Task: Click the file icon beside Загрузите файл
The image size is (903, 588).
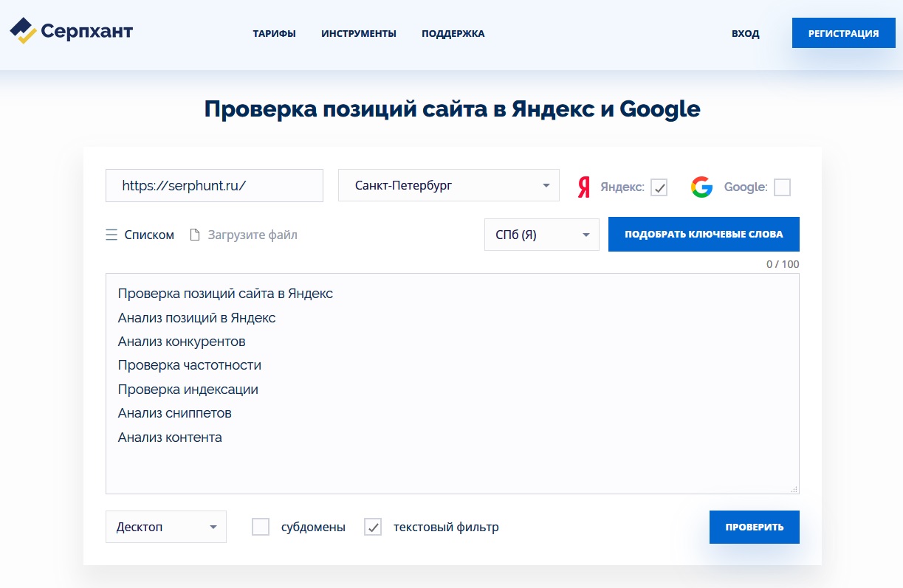Action: (x=195, y=235)
